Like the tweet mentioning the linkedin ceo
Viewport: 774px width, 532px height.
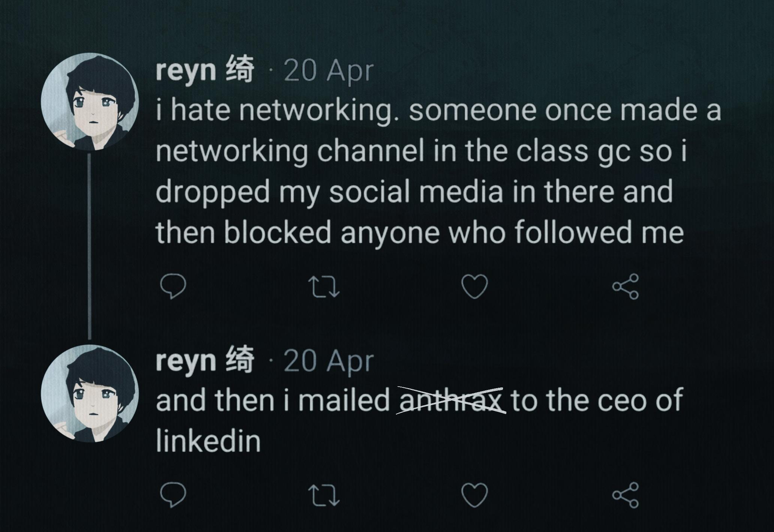(x=475, y=495)
